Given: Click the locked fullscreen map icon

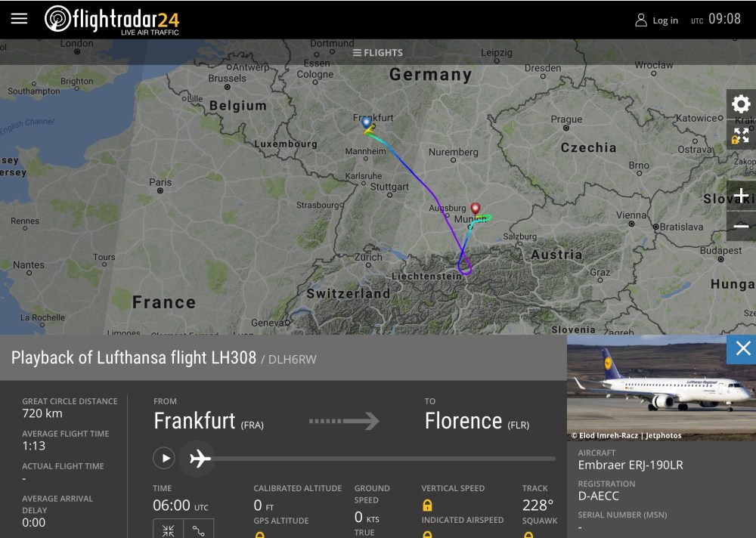Looking at the screenshot, I should [741, 135].
